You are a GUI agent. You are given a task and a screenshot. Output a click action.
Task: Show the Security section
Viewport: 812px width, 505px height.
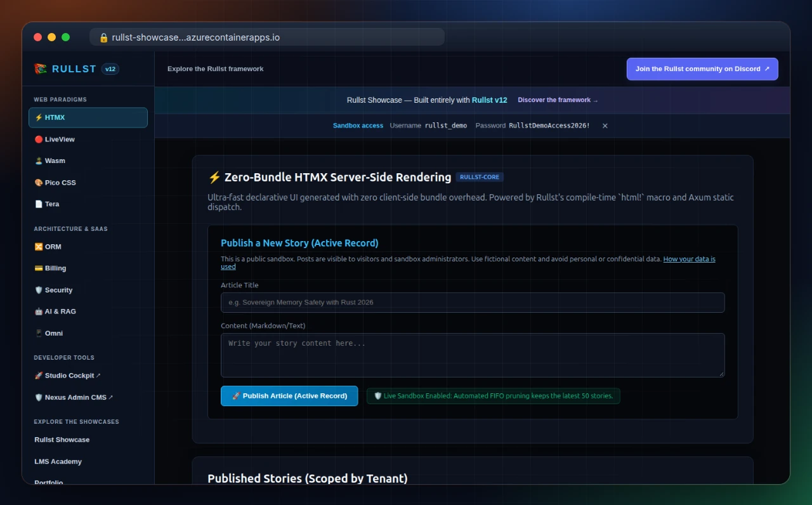click(x=88, y=290)
